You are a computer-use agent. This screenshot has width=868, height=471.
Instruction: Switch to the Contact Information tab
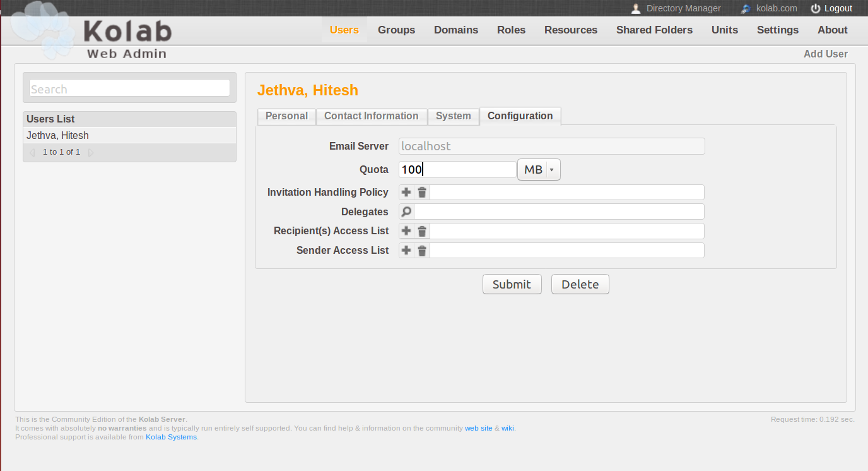coord(372,116)
